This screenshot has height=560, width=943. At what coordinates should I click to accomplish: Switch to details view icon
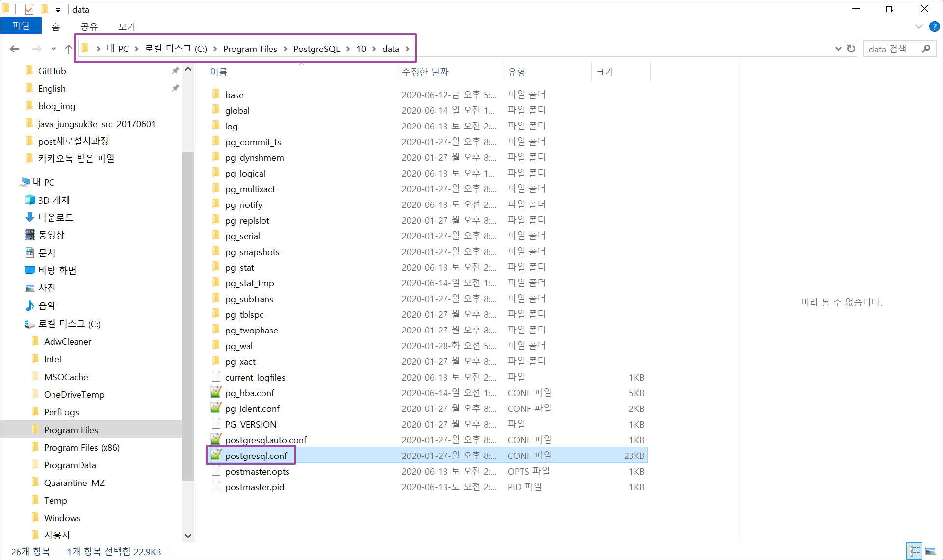pyautogui.click(x=915, y=551)
